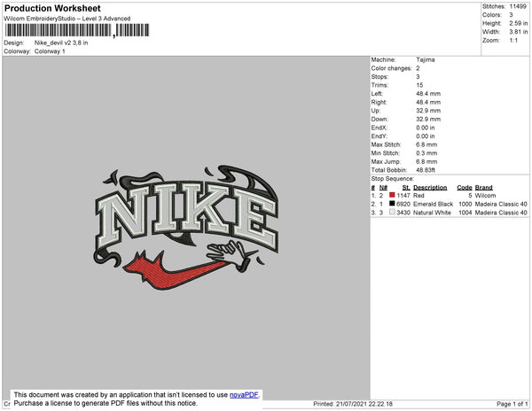Click the Red color swatch
The height and width of the screenshot is (411, 532).
pos(392,195)
